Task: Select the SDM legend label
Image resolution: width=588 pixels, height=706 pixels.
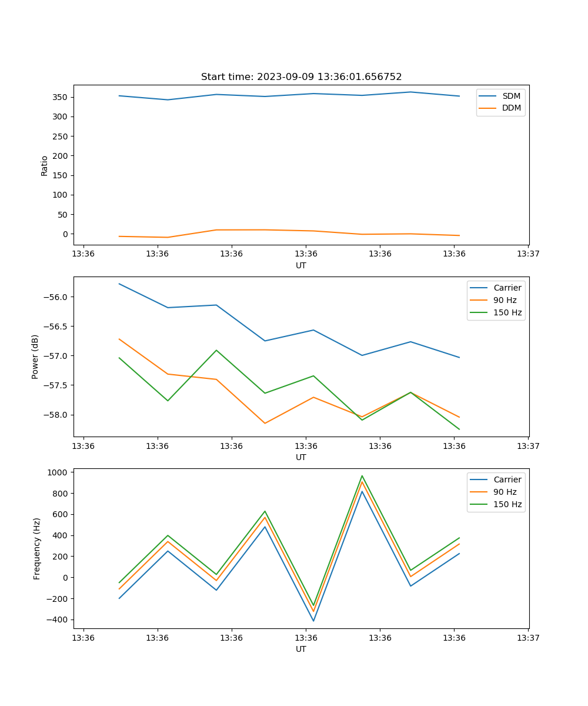Action: click(x=511, y=96)
